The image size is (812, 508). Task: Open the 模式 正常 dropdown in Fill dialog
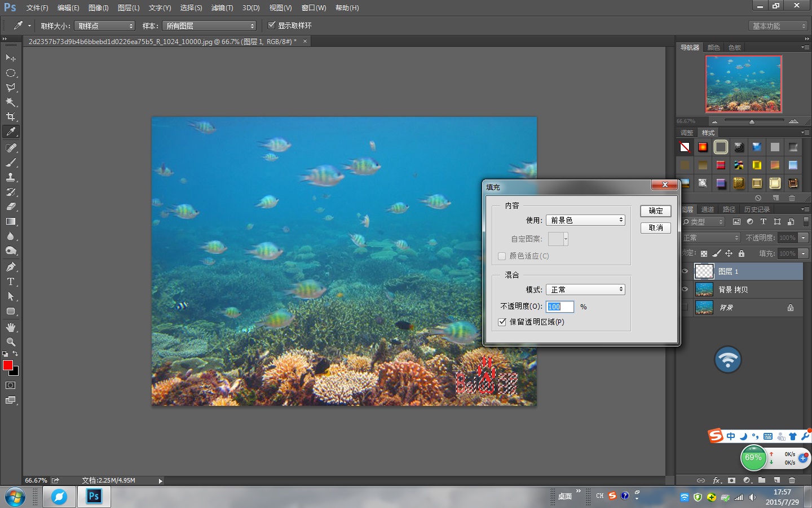[585, 290]
